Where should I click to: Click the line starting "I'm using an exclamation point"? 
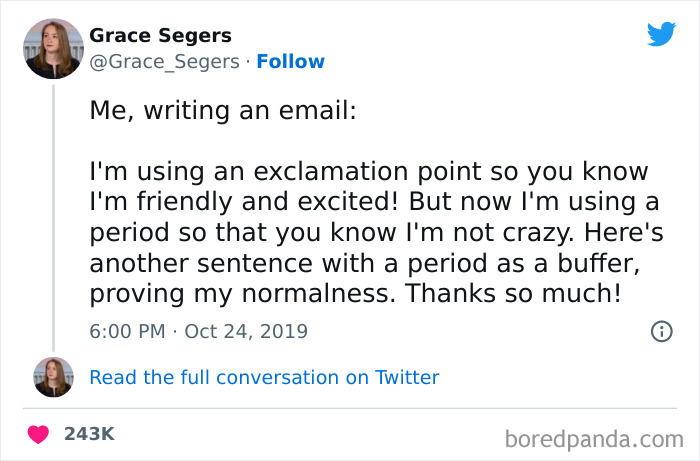tap(369, 171)
